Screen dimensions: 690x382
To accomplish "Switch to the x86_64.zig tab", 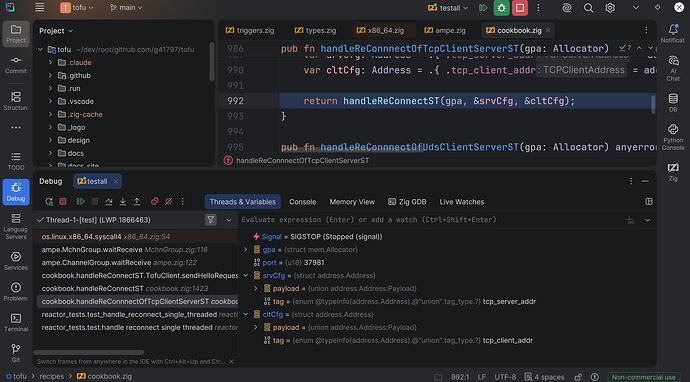I will click(x=381, y=30).
